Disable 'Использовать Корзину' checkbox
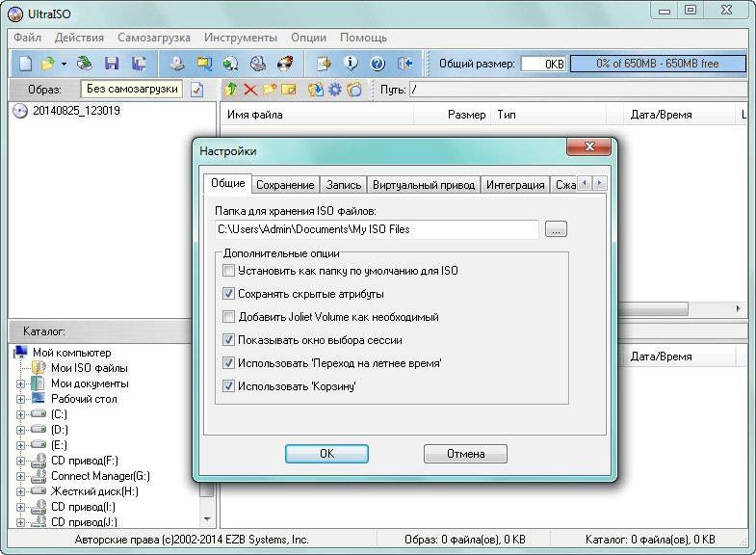 coord(228,386)
